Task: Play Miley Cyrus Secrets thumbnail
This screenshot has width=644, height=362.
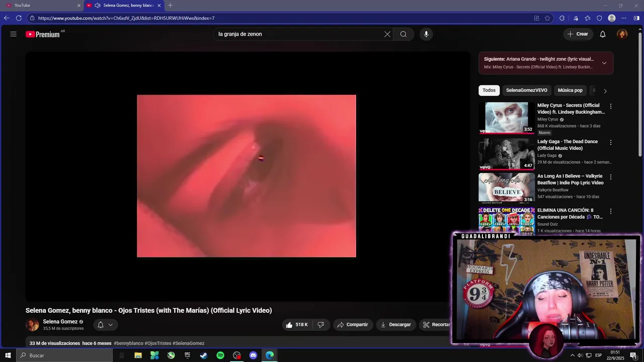Action: pyautogui.click(x=507, y=118)
